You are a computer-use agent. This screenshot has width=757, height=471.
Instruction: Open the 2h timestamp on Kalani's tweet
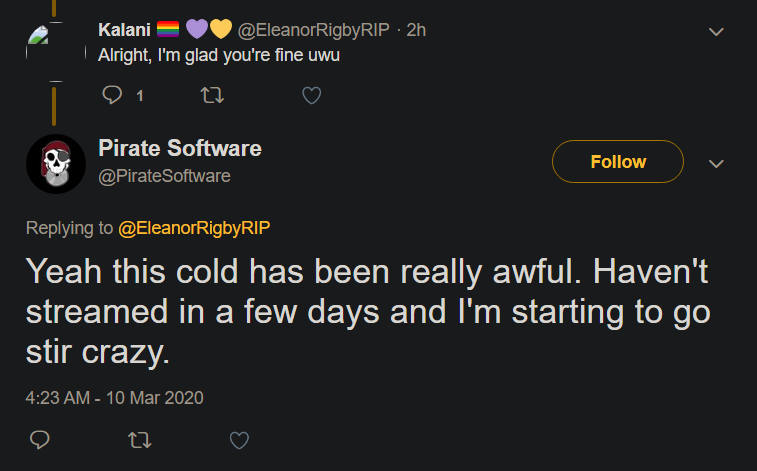pyautogui.click(x=415, y=30)
